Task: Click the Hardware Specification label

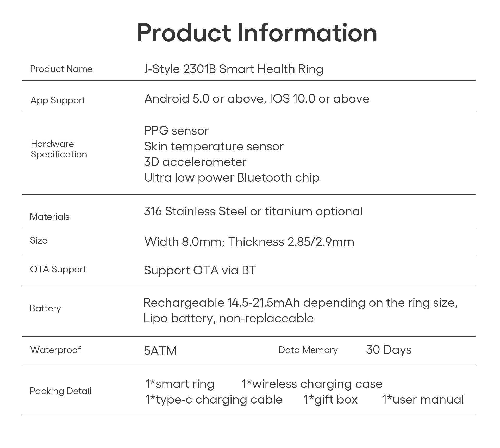Action: [59, 149]
